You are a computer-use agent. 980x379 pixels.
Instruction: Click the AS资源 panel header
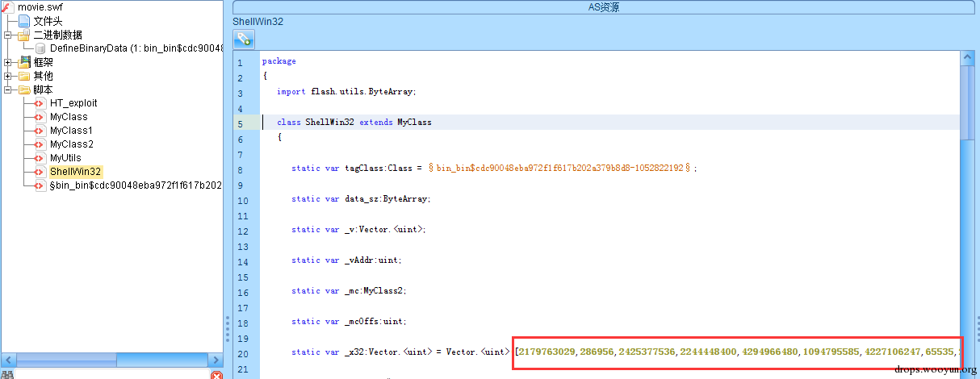[x=603, y=7]
